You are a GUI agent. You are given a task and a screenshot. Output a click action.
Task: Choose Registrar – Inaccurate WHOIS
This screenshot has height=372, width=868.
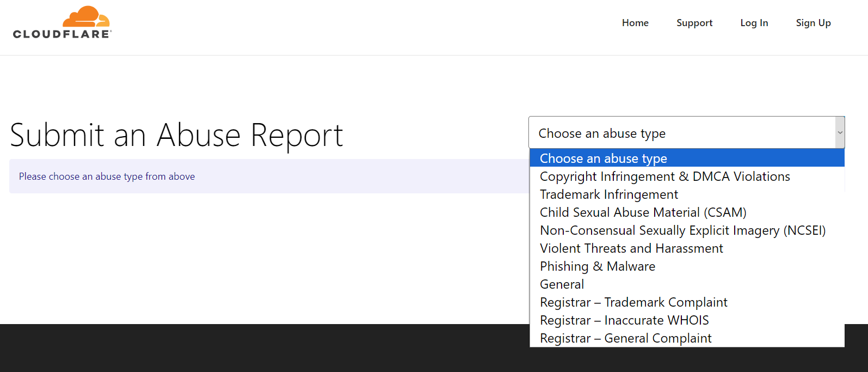click(624, 320)
